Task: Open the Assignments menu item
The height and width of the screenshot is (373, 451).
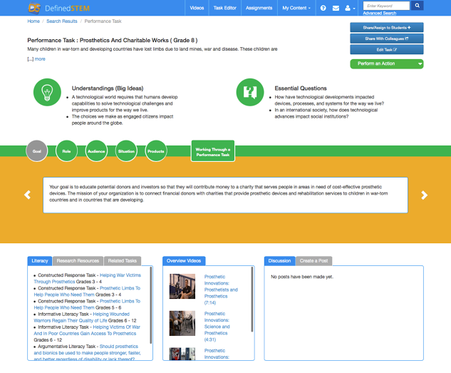Action: point(259,8)
